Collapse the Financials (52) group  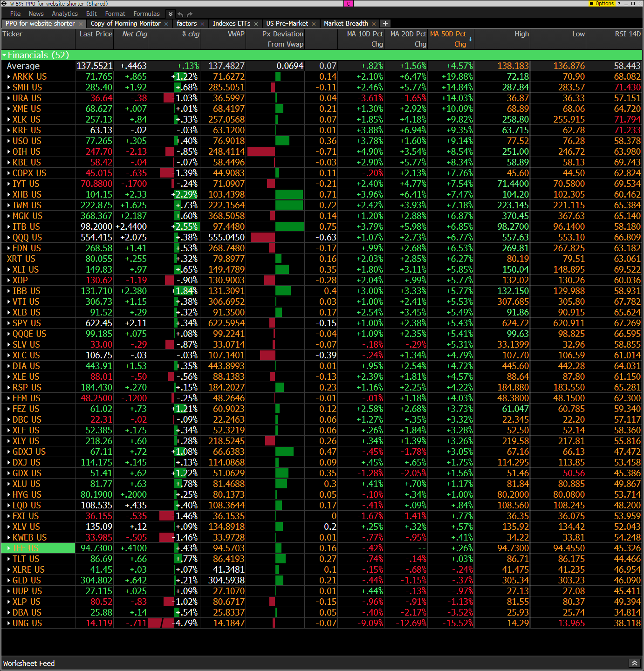pyautogui.click(x=4, y=55)
